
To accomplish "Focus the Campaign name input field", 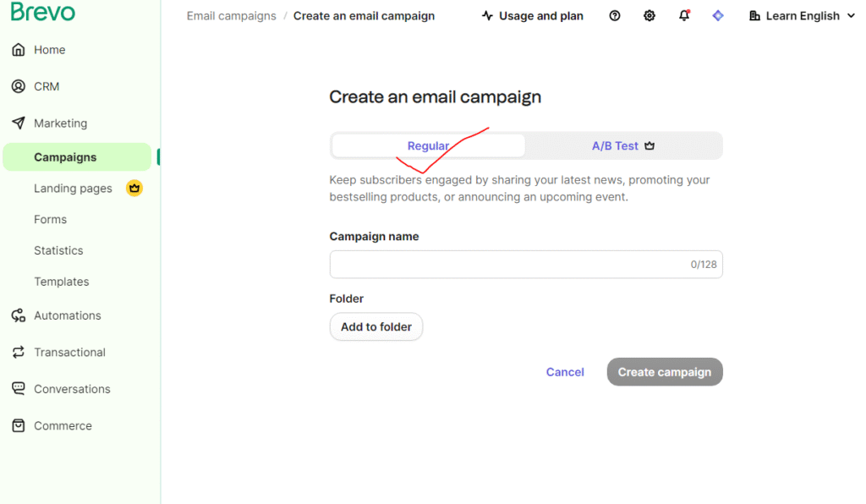I will tap(507, 265).
